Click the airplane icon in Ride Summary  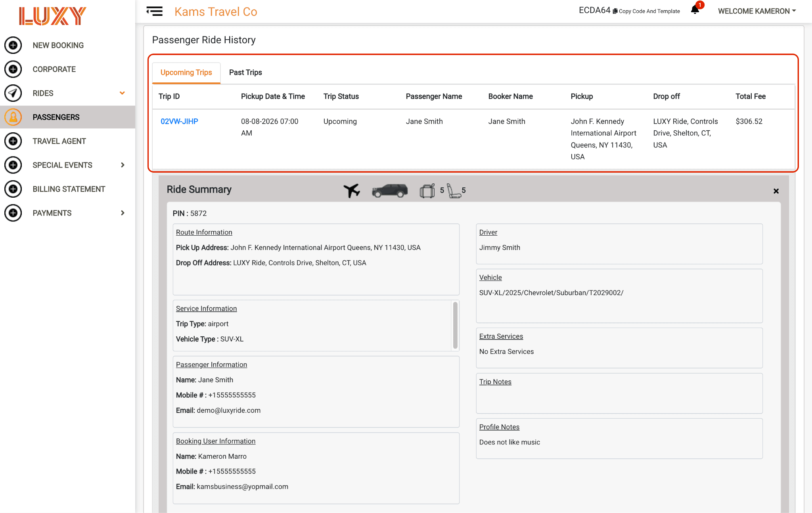(x=352, y=191)
